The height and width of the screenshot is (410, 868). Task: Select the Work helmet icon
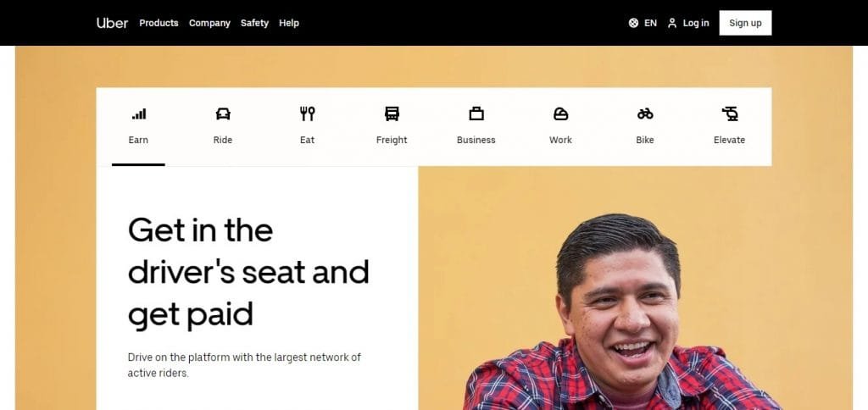[561, 114]
